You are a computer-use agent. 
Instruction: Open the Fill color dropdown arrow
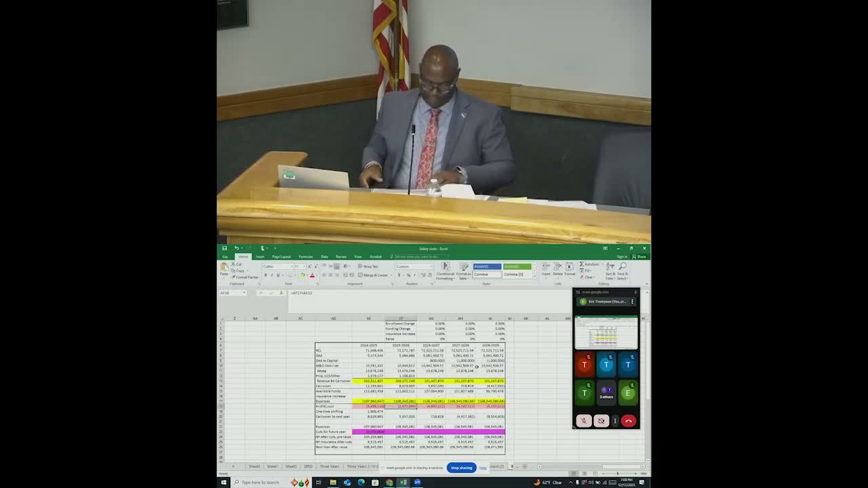(x=307, y=275)
